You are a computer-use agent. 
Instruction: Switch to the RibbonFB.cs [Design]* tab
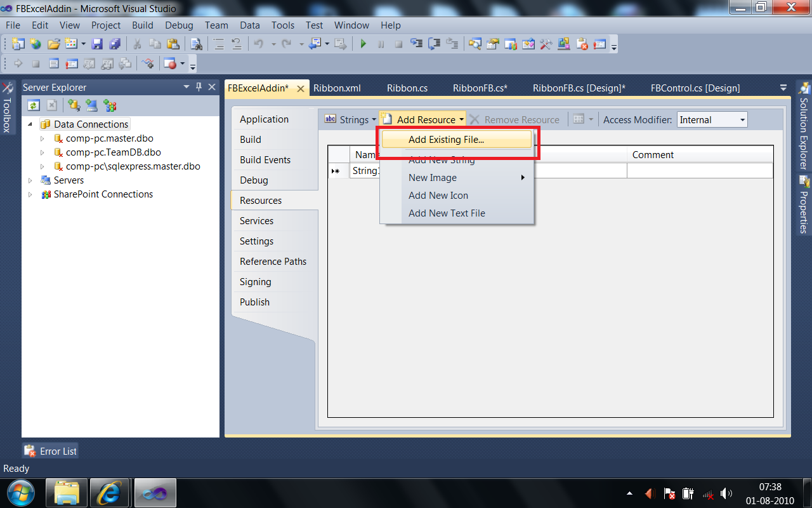(x=579, y=88)
